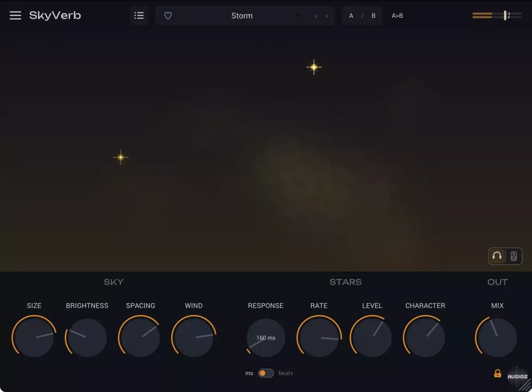Go to previous preset arrow
532x392 pixels.
click(316, 16)
